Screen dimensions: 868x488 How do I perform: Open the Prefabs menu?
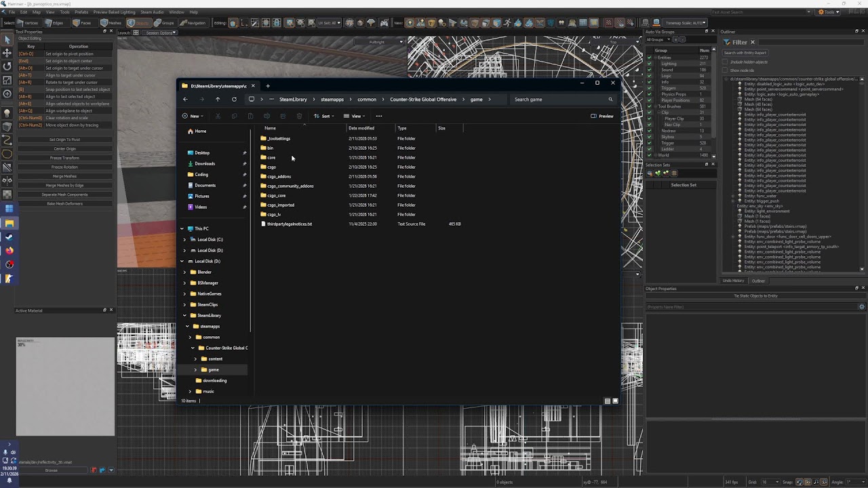[x=81, y=12]
